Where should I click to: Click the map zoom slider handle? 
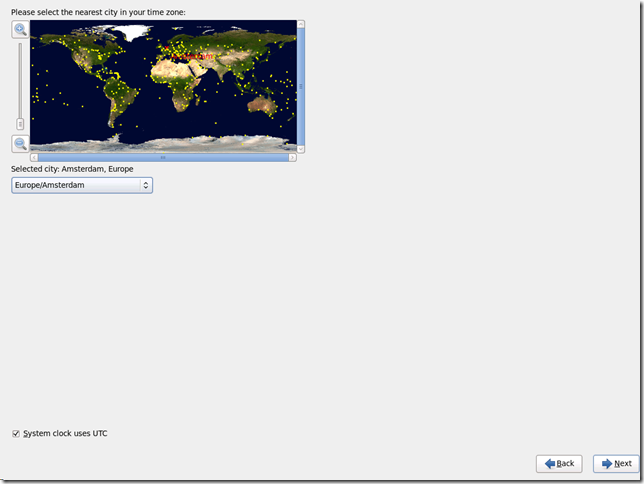[20, 124]
